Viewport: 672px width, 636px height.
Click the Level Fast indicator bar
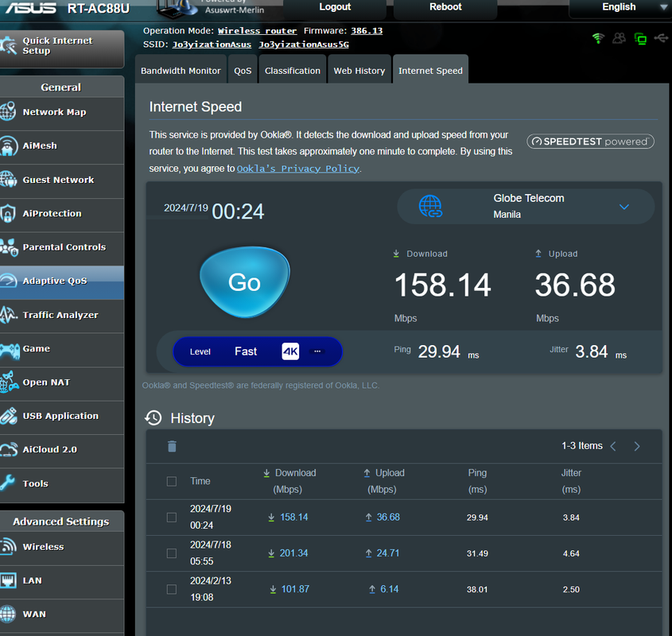tap(257, 351)
